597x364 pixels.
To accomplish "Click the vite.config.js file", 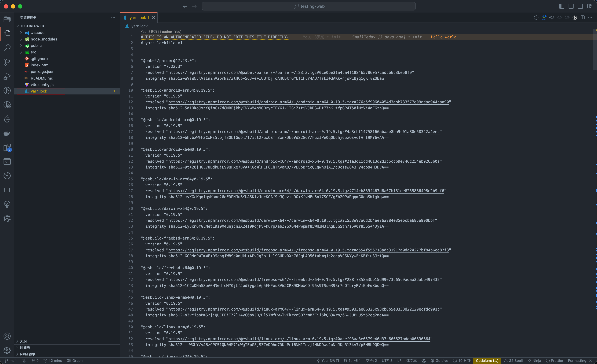I will pos(41,84).
